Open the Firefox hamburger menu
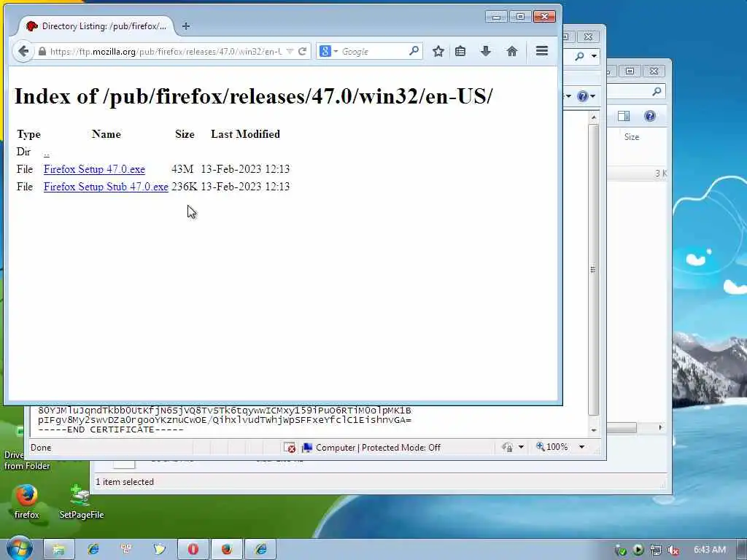 coord(542,51)
